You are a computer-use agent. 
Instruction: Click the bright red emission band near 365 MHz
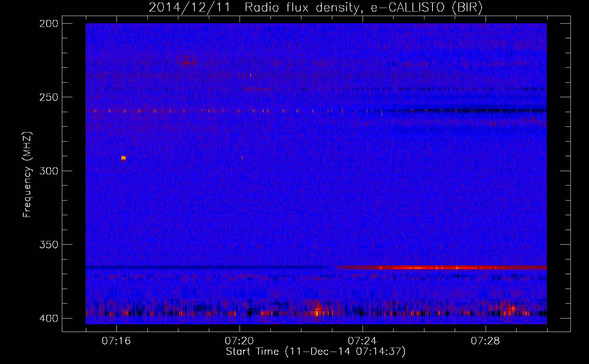pos(441,268)
